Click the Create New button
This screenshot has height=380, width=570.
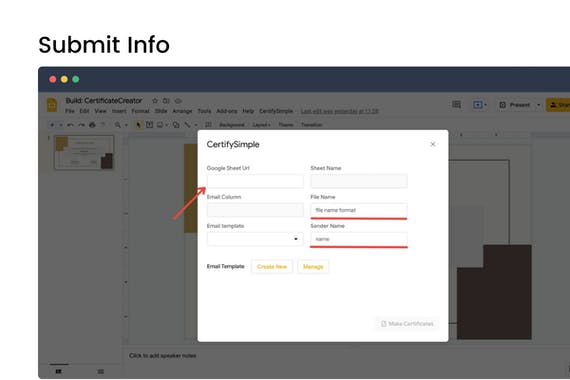pyautogui.click(x=272, y=267)
